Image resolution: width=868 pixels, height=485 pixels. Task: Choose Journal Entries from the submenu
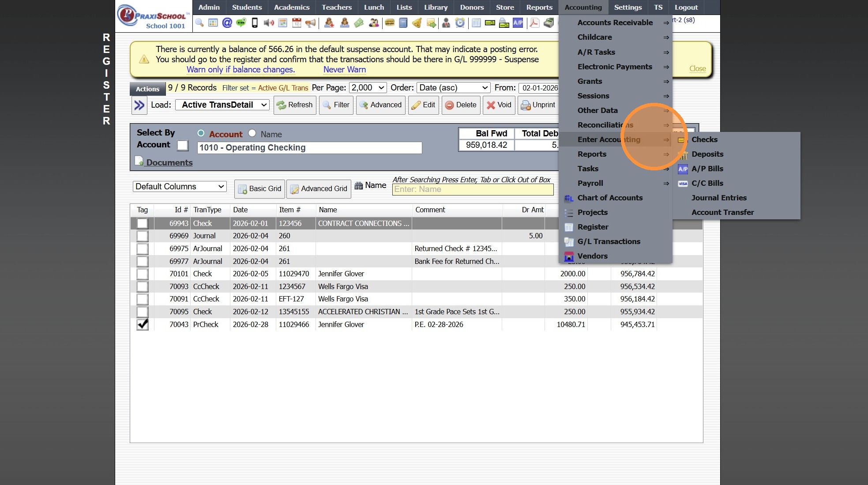pyautogui.click(x=719, y=198)
